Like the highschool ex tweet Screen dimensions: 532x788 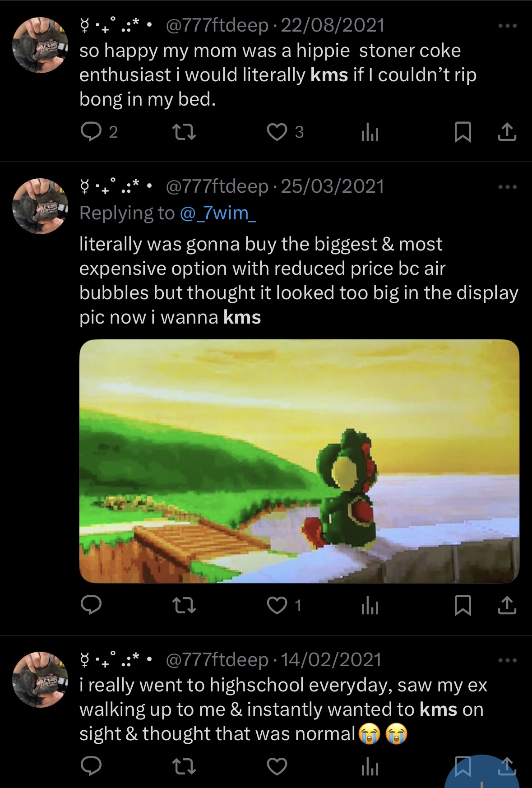pyautogui.click(x=277, y=766)
